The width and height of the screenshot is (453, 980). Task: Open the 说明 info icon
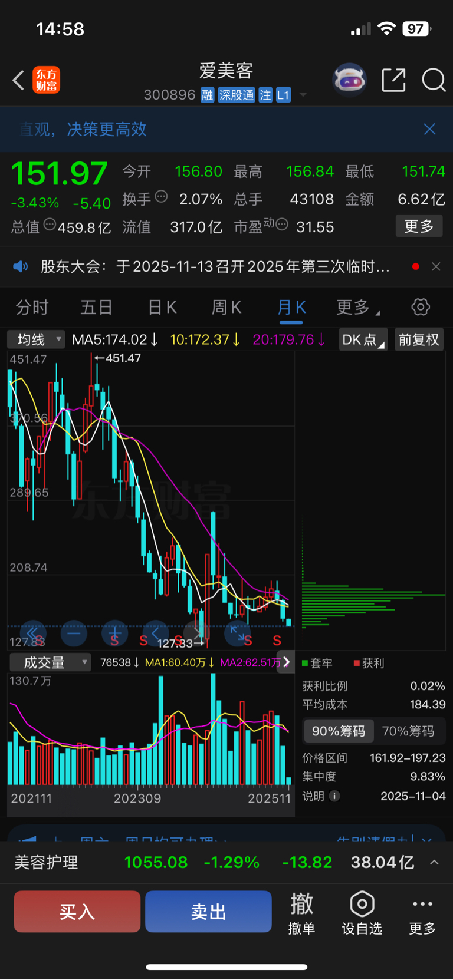334,796
